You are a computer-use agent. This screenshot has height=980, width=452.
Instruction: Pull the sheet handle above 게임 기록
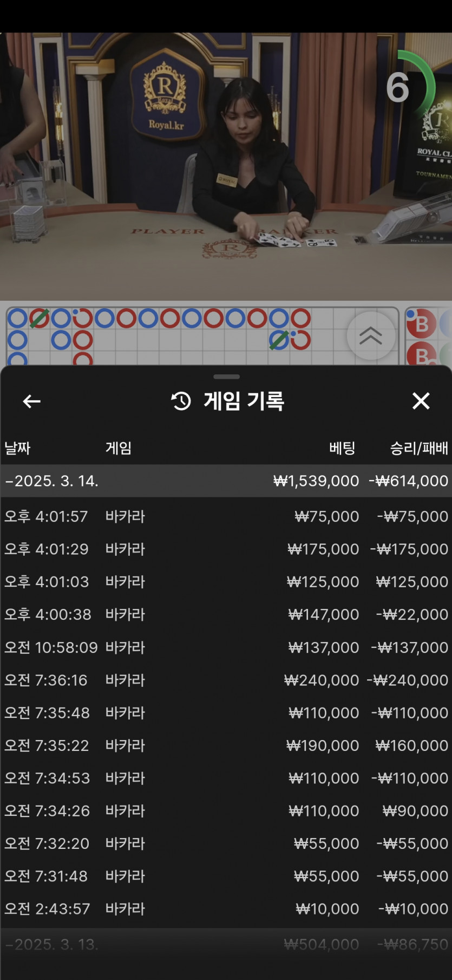pyautogui.click(x=226, y=377)
